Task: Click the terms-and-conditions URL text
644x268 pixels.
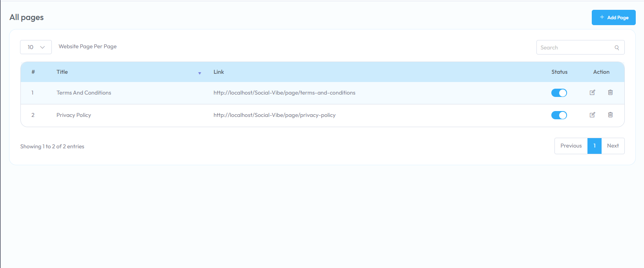Action: tap(284, 93)
